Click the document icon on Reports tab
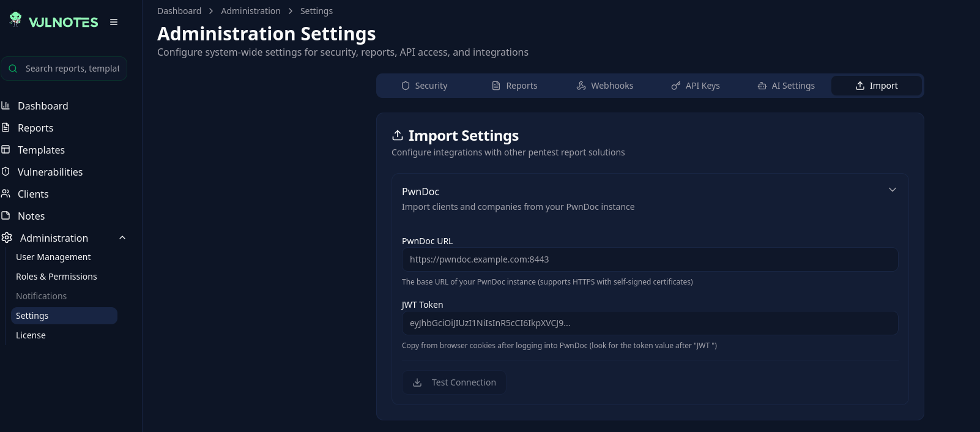The width and height of the screenshot is (980, 432). click(x=496, y=86)
